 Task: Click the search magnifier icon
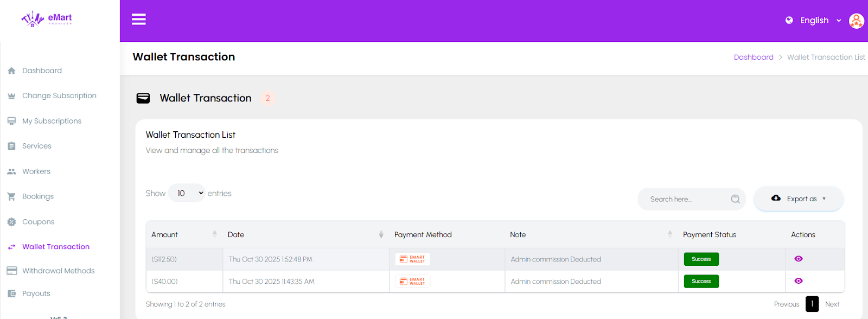[735, 199]
